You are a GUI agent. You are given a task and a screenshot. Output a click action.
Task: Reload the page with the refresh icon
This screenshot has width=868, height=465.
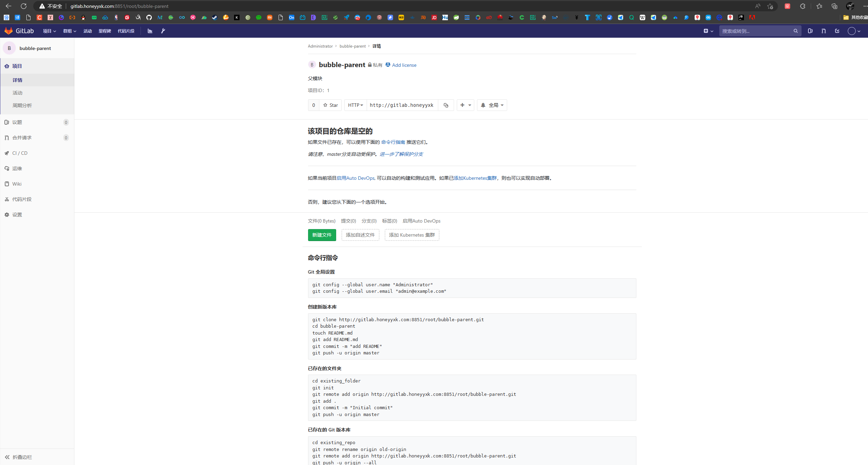click(x=24, y=6)
